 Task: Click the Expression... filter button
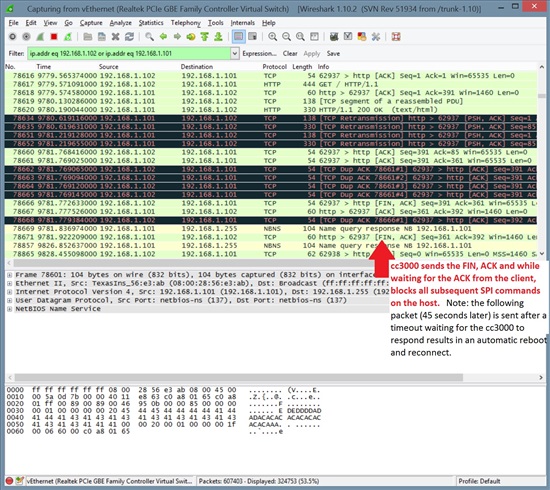259,54
